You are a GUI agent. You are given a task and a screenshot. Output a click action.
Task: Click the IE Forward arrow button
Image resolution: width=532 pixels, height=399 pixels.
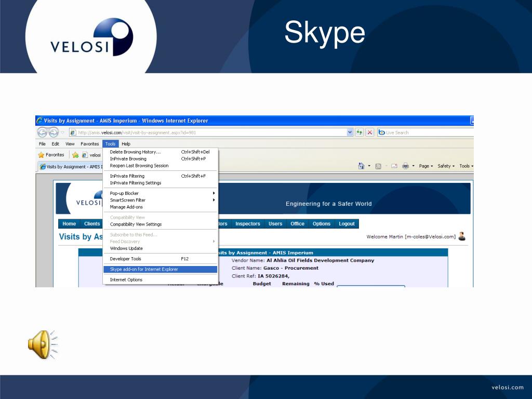point(54,132)
